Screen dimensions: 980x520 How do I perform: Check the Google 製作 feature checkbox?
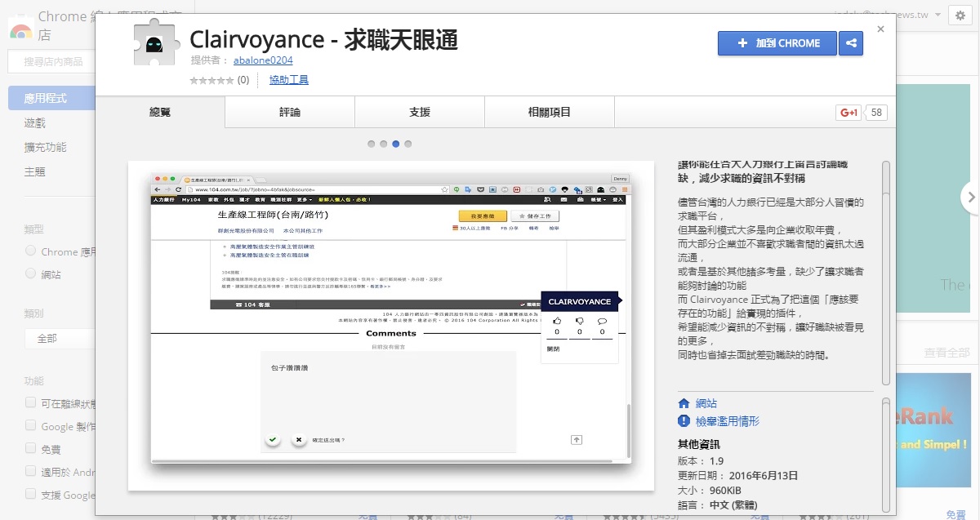[x=31, y=425]
